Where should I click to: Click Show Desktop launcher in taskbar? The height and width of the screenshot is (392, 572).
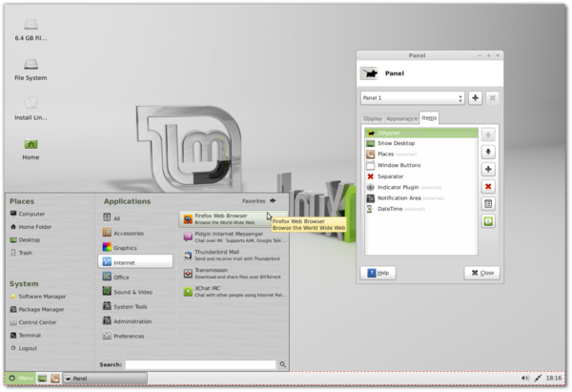[42, 378]
